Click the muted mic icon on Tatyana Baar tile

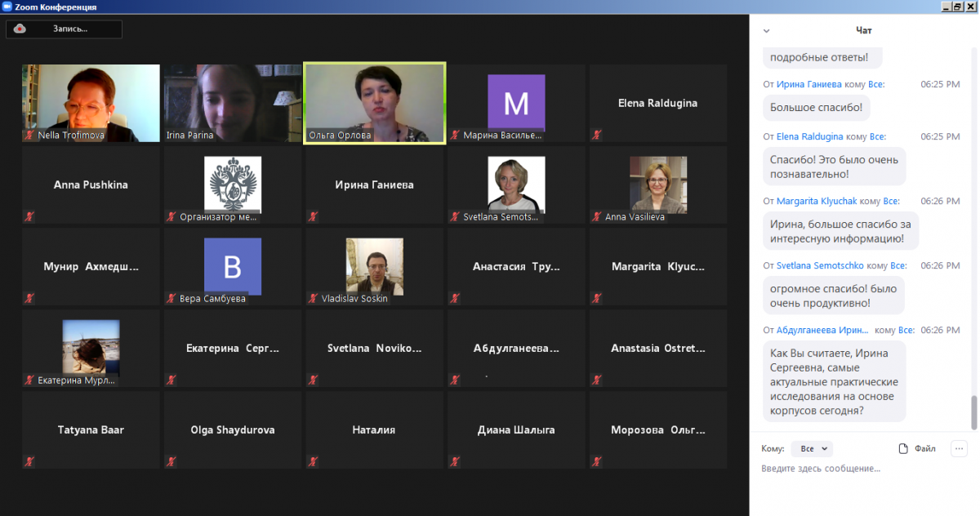(x=30, y=462)
